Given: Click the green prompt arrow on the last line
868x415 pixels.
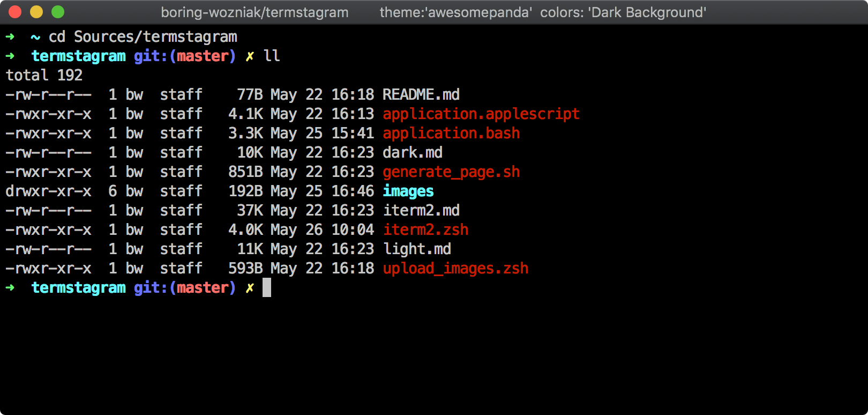Looking at the screenshot, I should pyautogui.click(x=10, y=288).
